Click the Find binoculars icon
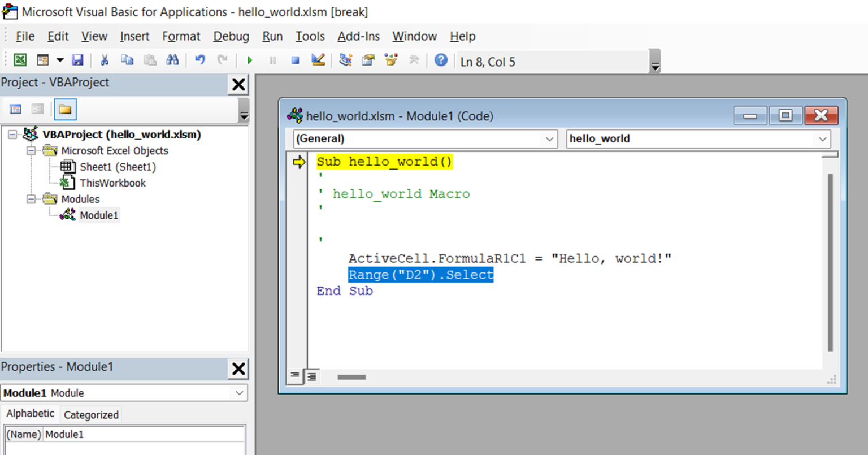 coord(172,60)
